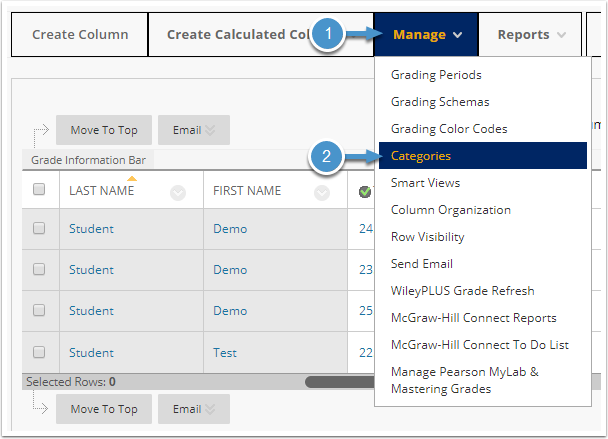Choose Grading Color Codes option
608x439 pixels.
point(449,129)
